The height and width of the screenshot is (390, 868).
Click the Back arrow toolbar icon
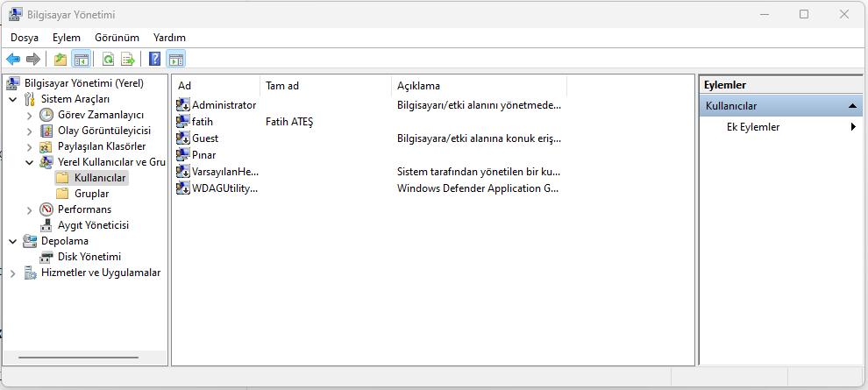click(13, 59)
